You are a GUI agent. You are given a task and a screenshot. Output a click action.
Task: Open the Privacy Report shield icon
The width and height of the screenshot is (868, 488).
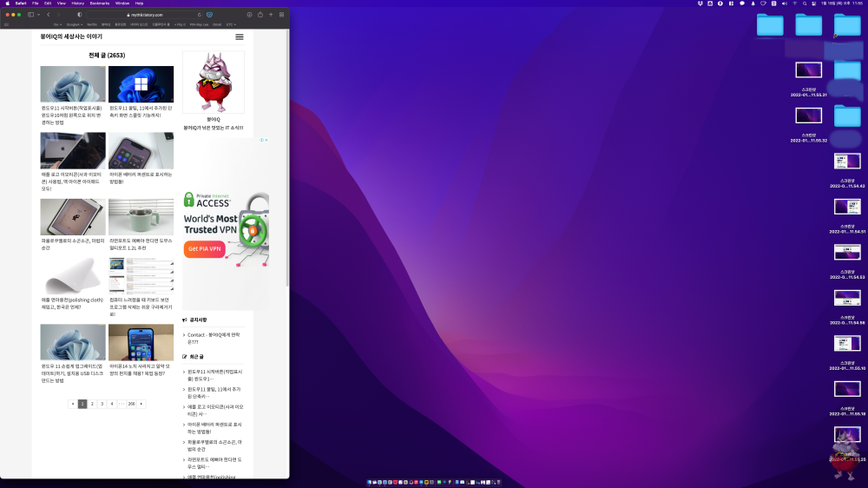click(79, 15)
